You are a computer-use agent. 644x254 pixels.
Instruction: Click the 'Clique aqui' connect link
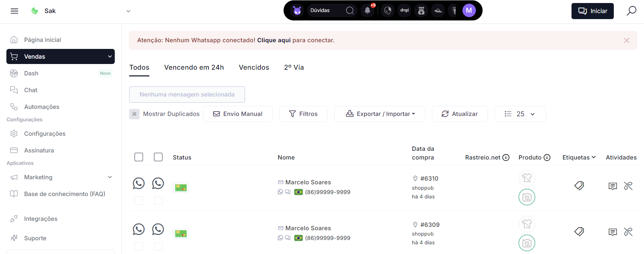click(274, 40)
